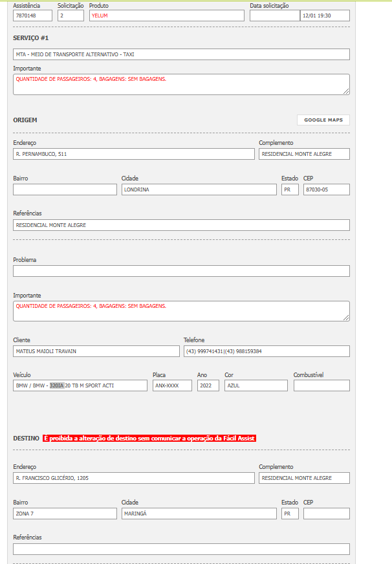The height and width of the screenshot is (564, 392).
Task: Click the service field with MTA taxi text
Action: pyautogui.click(x=181, y=54)
